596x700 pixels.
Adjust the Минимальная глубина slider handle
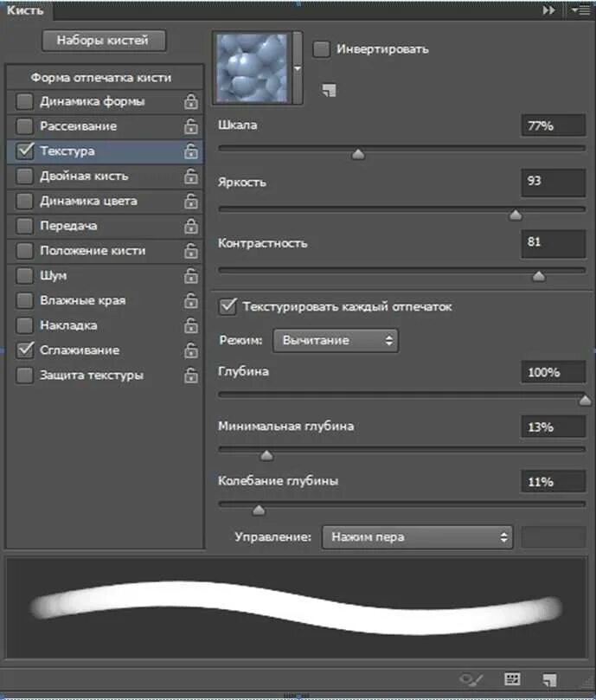(266, 455)
